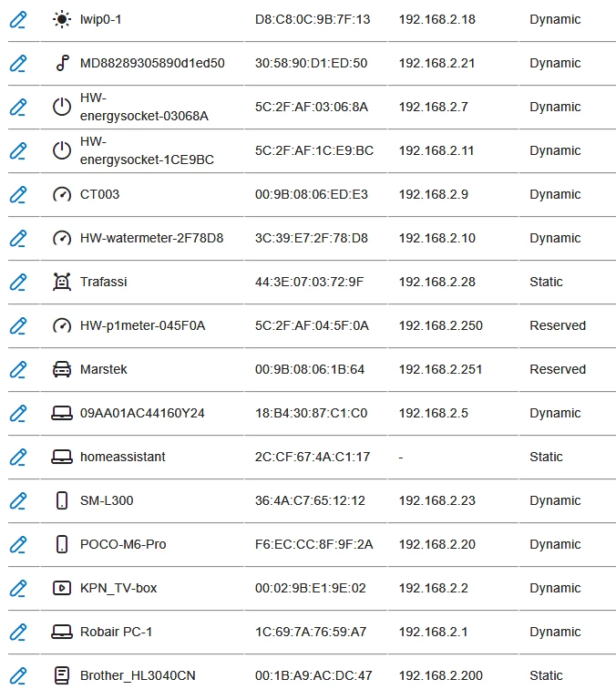Click the TV icon beside KPN_TV-box
This screenshot has height=700, width=616.
click(x=61, y=588)
